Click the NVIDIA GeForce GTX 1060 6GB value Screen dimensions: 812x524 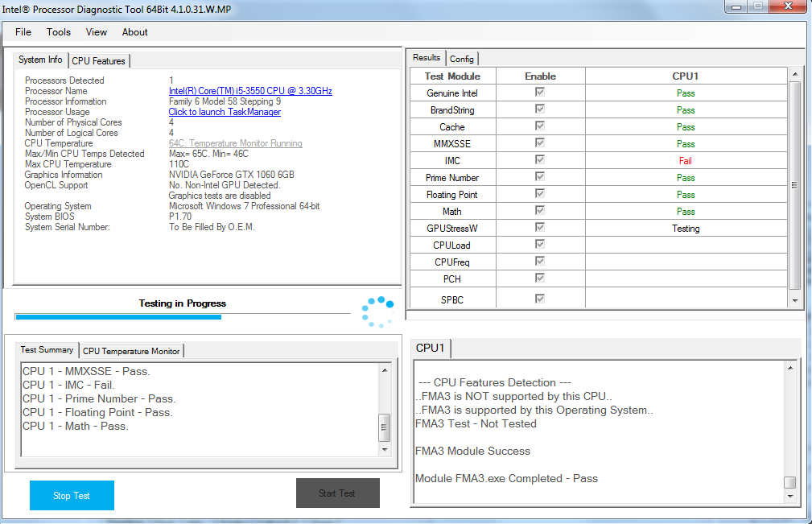[x=232, y=175]
